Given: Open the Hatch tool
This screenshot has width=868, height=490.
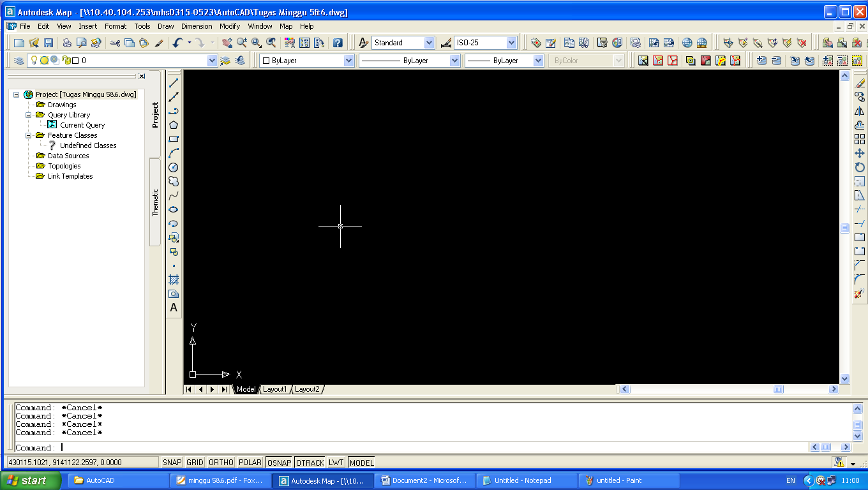Looking at the screenshot, I should point(174,279).
